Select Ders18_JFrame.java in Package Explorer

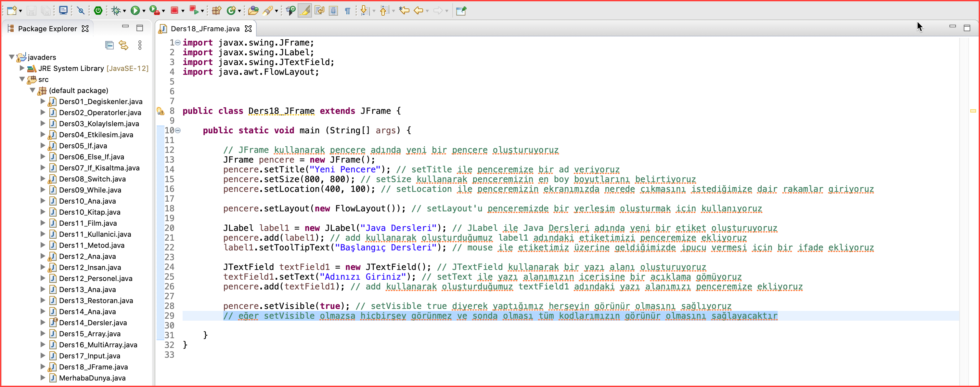pos(93,367)
